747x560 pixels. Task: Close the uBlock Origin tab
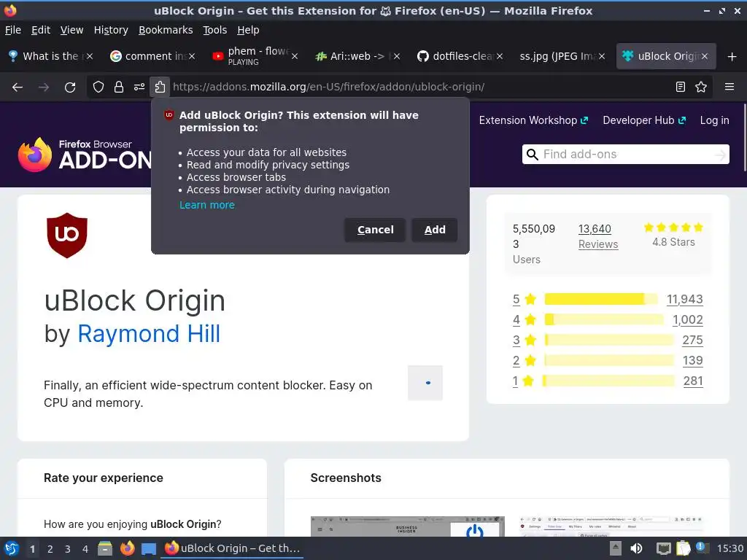click(705, 56)
